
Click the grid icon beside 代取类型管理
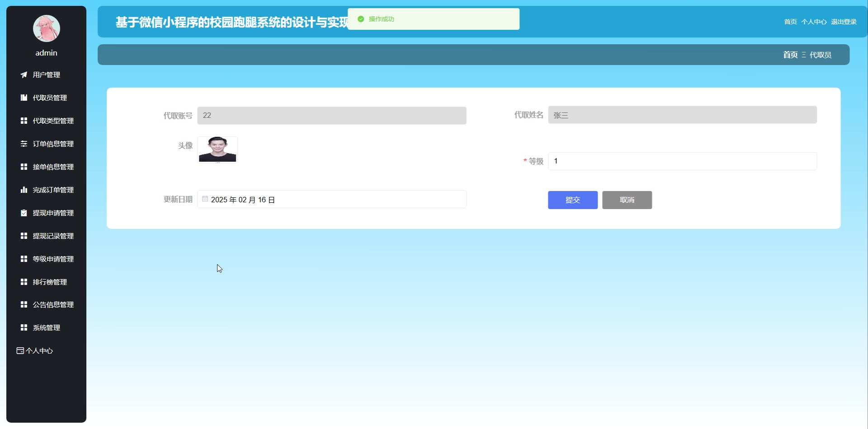pyautogui.click(x=24, y=121)
